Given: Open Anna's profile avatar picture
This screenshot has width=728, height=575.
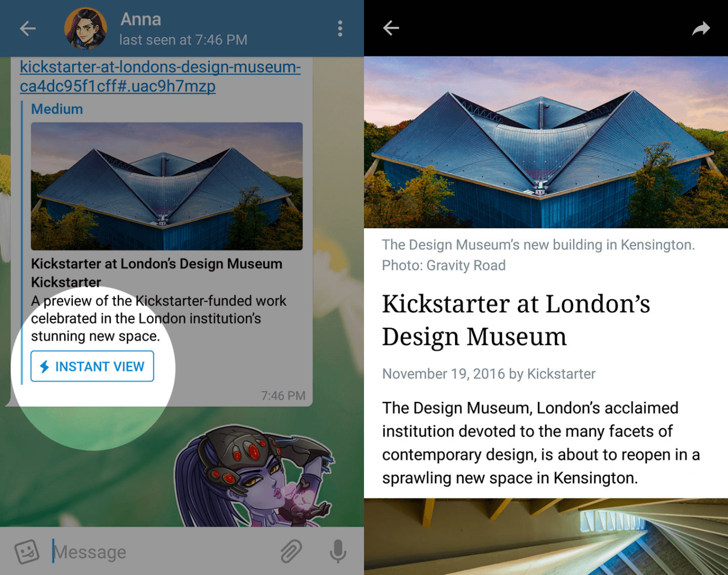Looking at the screenshot, I should point(86,28).
